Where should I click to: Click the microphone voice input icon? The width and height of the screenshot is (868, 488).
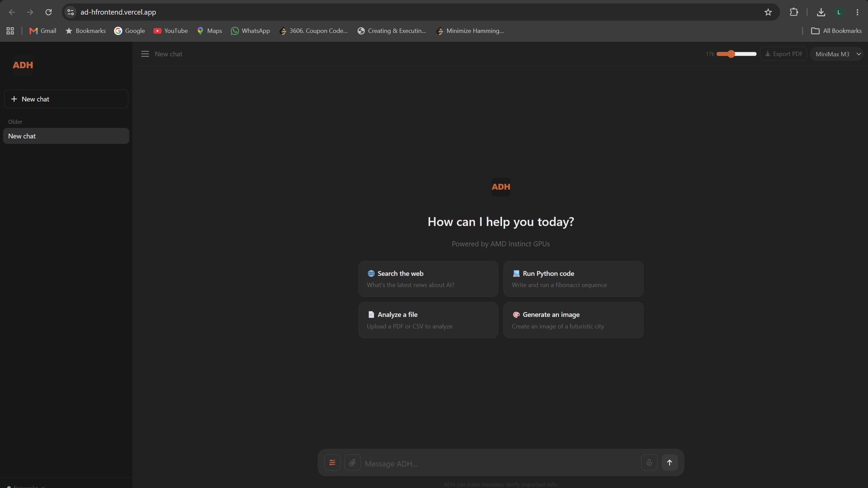coord(649,463)
